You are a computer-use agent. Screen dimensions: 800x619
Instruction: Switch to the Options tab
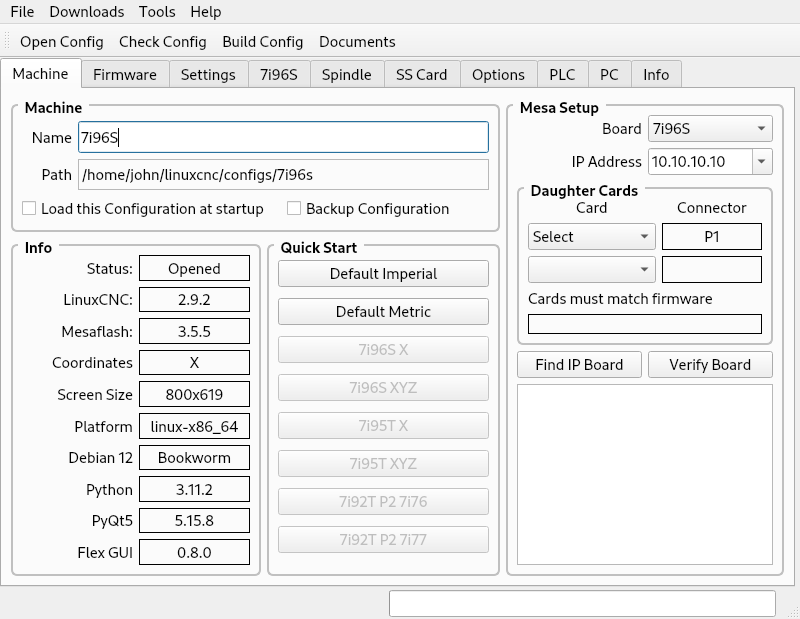coord(498,75)
